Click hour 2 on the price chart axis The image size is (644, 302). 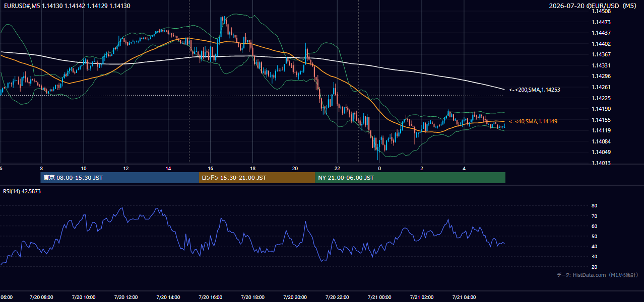coord(422,169)
